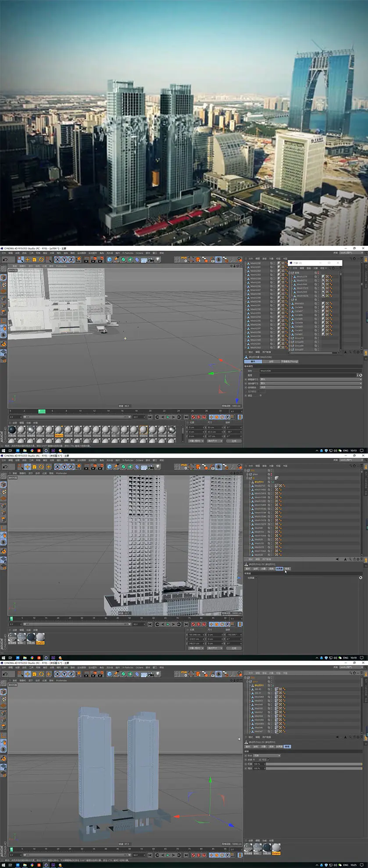Select Move tool in 10:19 window toolbar
This screenshot has width=368, height=868.
pos(27,467)
